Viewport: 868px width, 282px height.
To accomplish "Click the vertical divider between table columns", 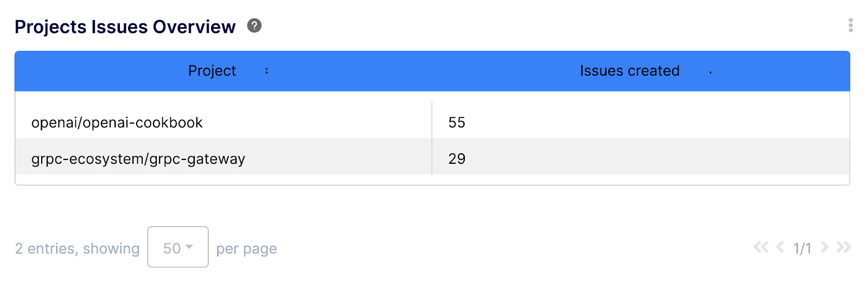I will click(432, 138).
